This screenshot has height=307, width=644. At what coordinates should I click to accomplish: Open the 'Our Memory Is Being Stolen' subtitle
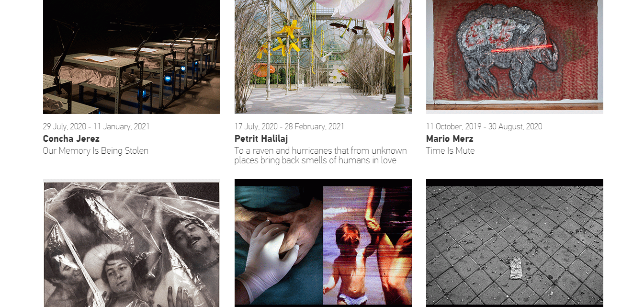pos(96,151)
